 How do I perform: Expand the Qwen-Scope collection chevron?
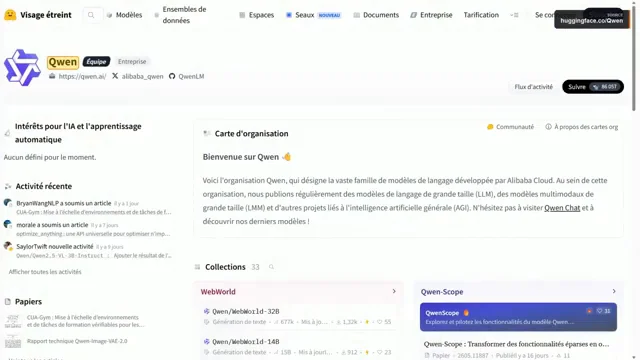point(614,291)
